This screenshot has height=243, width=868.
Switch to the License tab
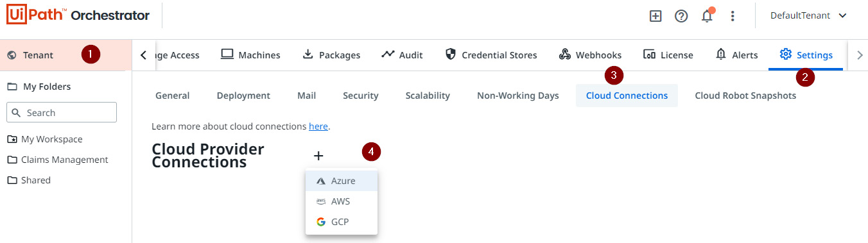[668, 55]
